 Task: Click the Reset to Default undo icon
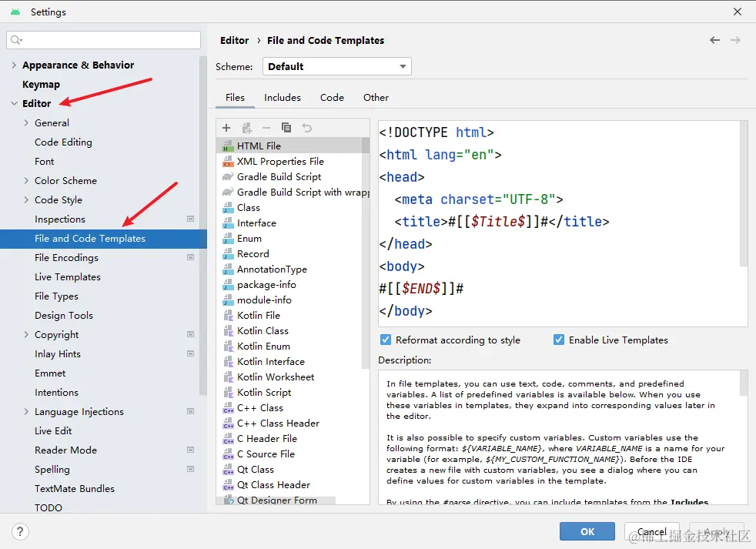306,128
